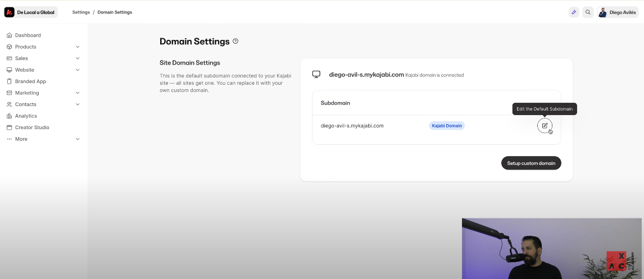This screenshot has height=279, width=644.
Task: Click Domain Settings breadcrumb
Action: pyautogui.click(x=115, y=12)
